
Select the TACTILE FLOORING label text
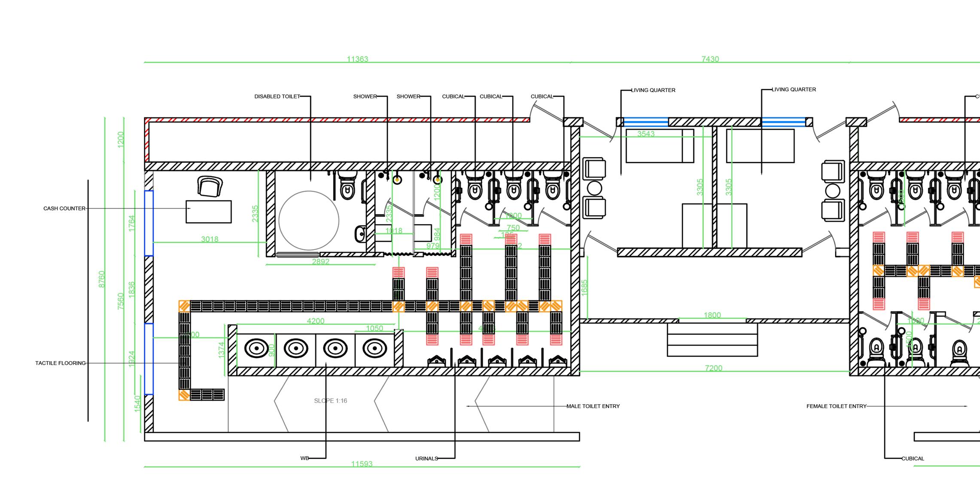point(61,363)
